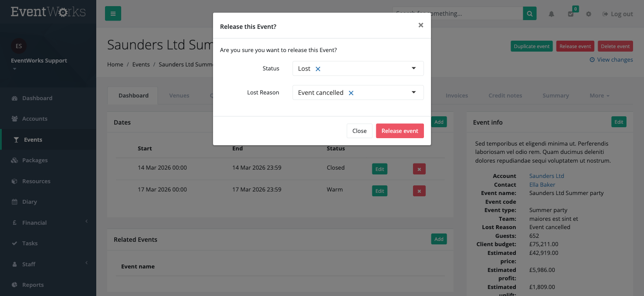644x296 pixels.
Task: Expand the EventWorks Support user menu
Action: pos(39,64)
